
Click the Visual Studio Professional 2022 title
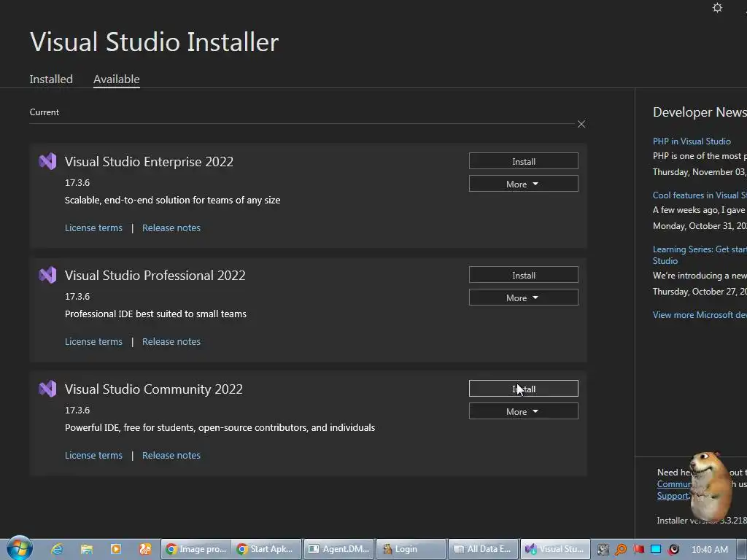(x=155, y=275)
